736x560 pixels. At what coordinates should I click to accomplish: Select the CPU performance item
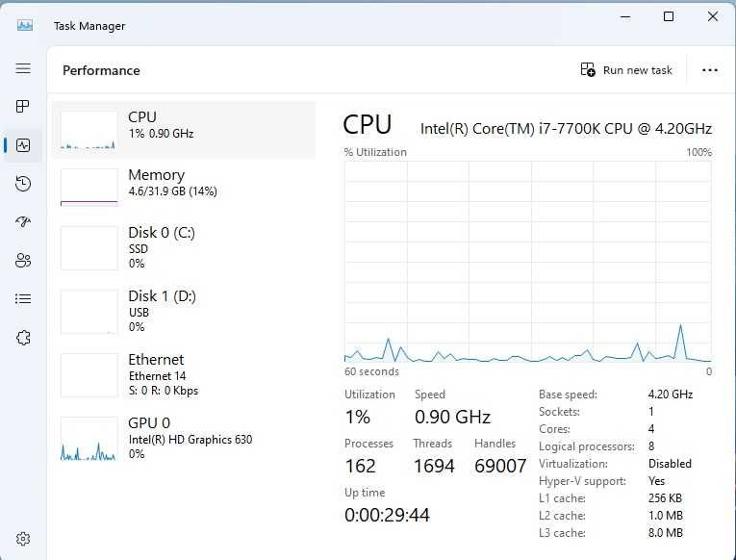[x=183, y=130]
